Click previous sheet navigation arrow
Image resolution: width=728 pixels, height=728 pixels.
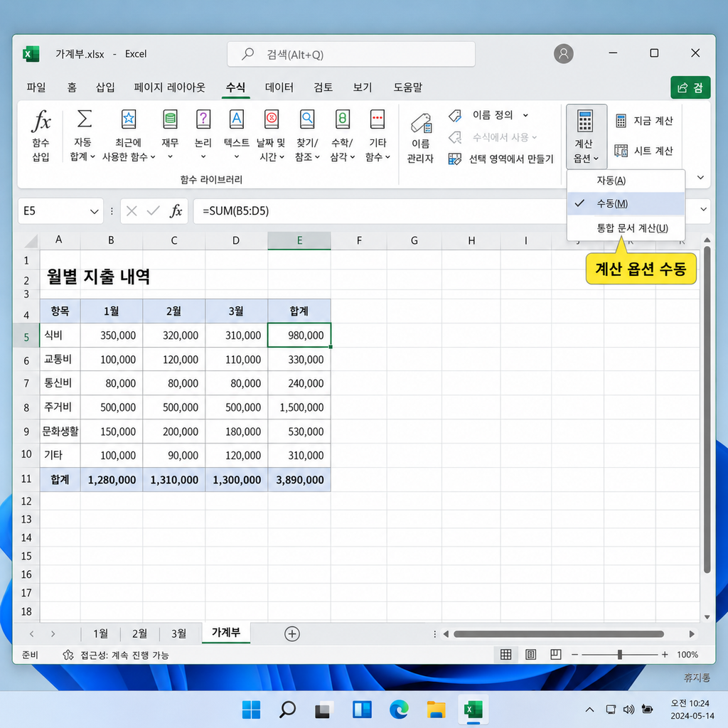click(31, 634)
